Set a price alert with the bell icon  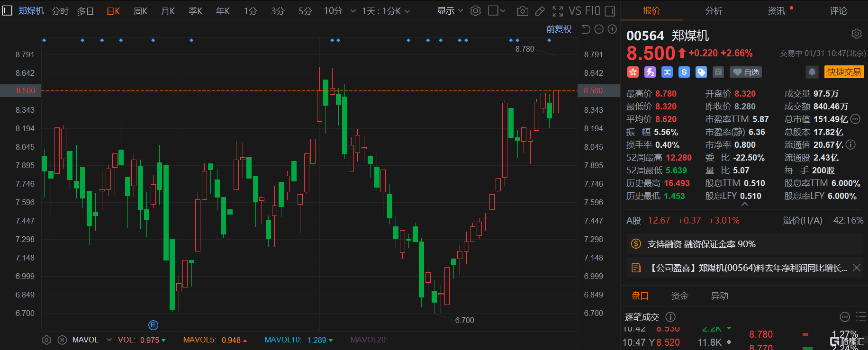(812, 72)
